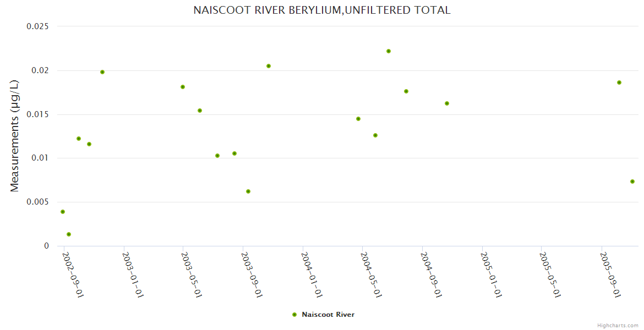Click the late-2004 data point near 0.016
This screenshot has width=644, height=330.
447,103
